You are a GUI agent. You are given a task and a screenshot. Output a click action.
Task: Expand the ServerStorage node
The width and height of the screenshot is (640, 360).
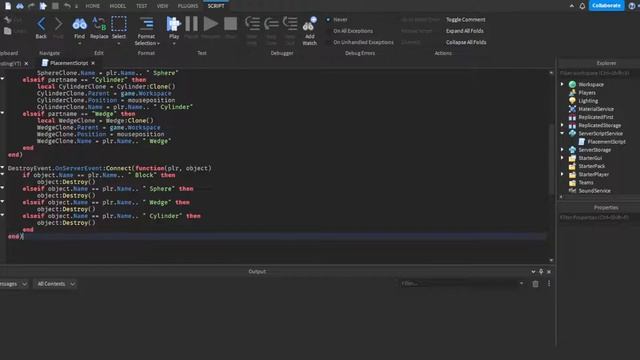click(562, 149)
